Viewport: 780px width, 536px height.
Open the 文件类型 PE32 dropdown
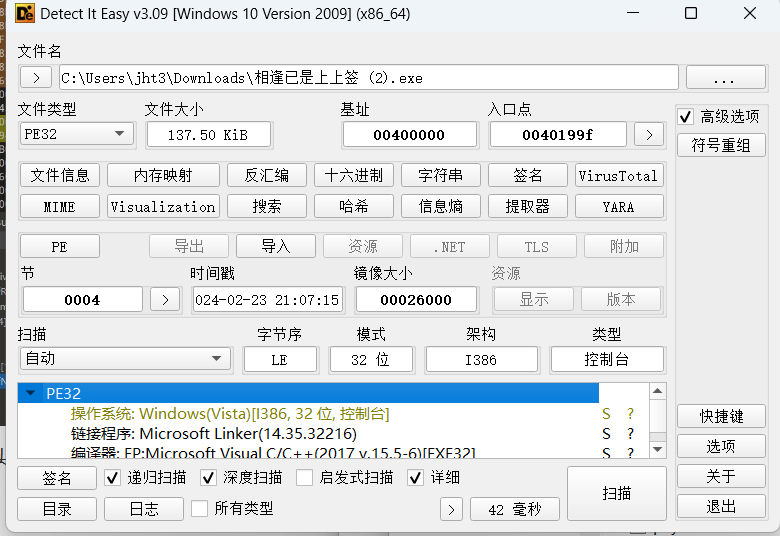pos(77,134)
